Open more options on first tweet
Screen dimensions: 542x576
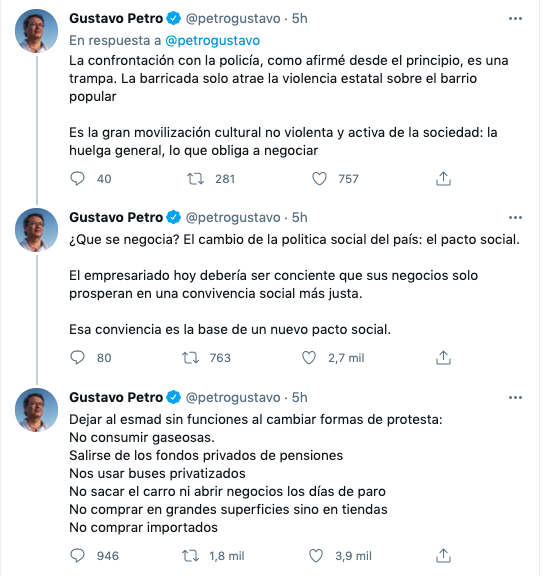515,19
